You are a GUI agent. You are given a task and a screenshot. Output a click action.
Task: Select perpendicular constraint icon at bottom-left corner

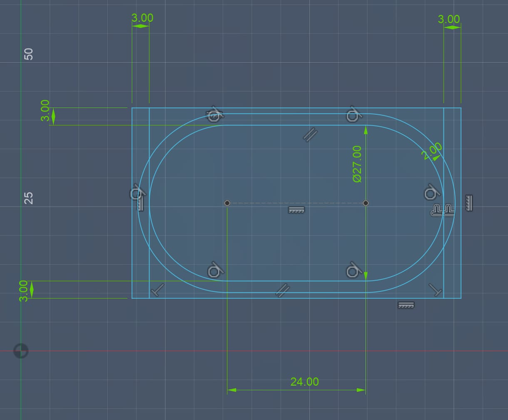pos(157,290)
